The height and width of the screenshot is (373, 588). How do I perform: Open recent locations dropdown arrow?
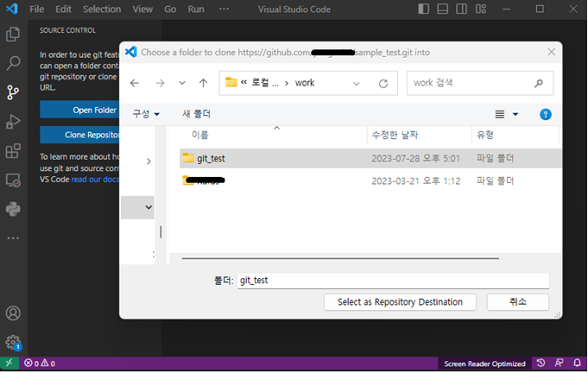click(x=182, y=83)
